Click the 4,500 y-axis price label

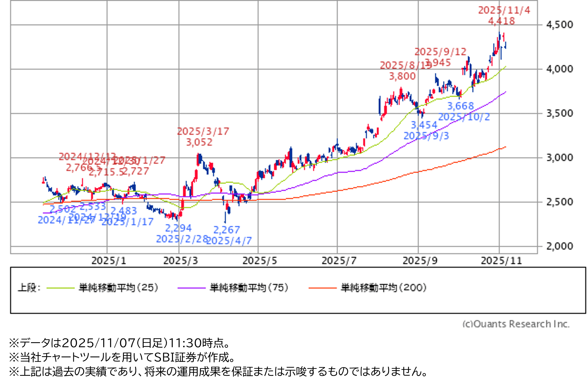[559, 25]
